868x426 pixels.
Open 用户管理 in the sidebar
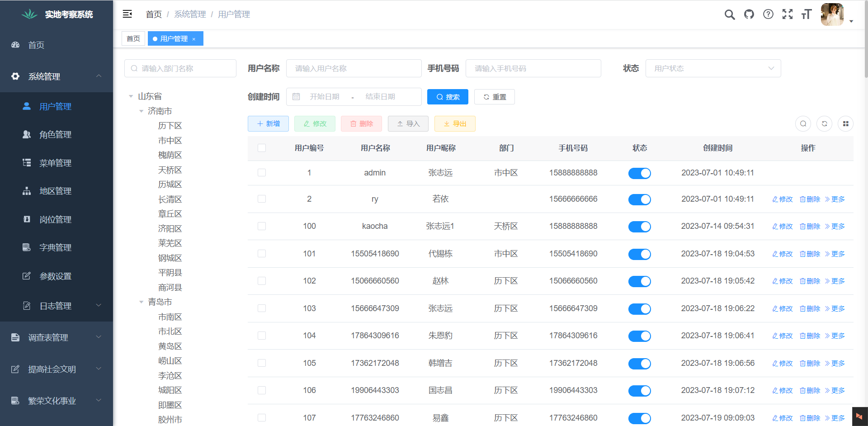click(x=57, y=106)
